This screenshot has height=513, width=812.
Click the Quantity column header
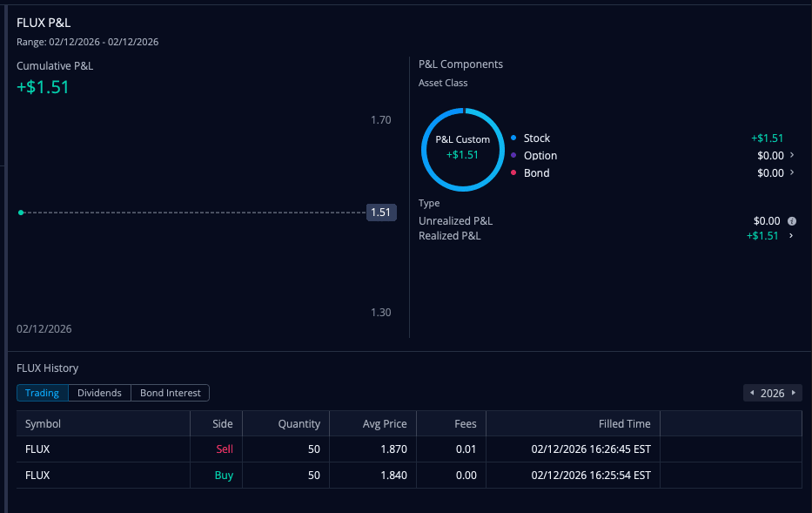[x=299, y=424]
